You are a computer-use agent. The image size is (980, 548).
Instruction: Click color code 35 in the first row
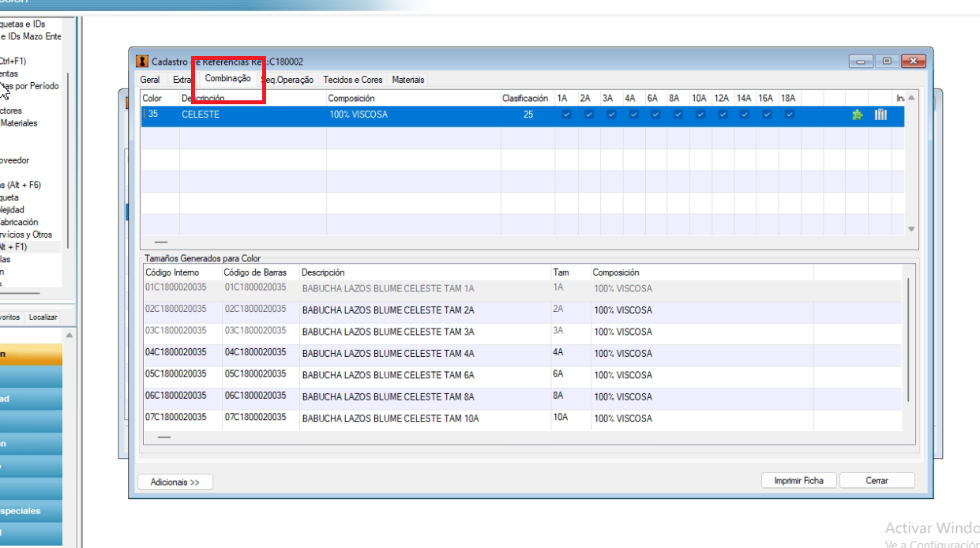[x=153, y=115]
